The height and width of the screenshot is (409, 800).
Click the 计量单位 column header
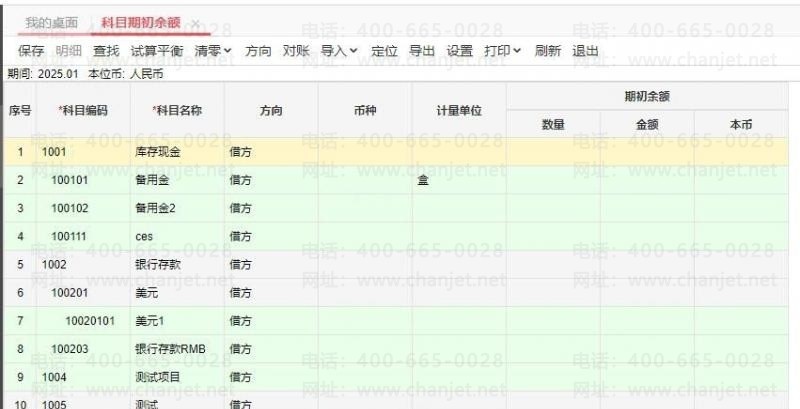tap(459, 110)
